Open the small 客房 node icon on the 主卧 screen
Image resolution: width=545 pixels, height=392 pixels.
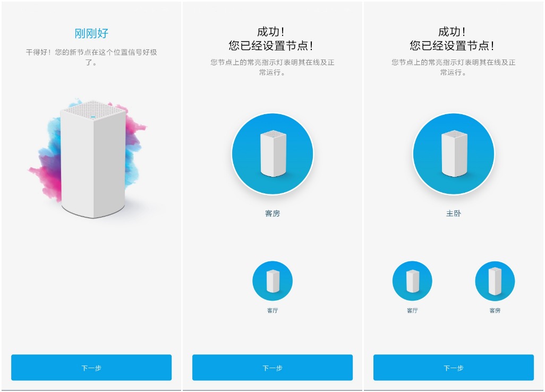tap(495, 281)
